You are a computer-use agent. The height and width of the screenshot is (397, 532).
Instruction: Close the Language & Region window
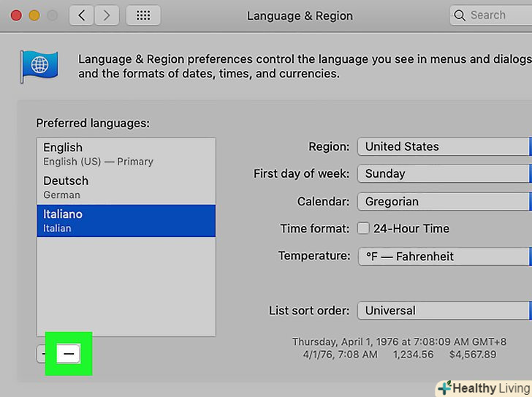(15, 15)
